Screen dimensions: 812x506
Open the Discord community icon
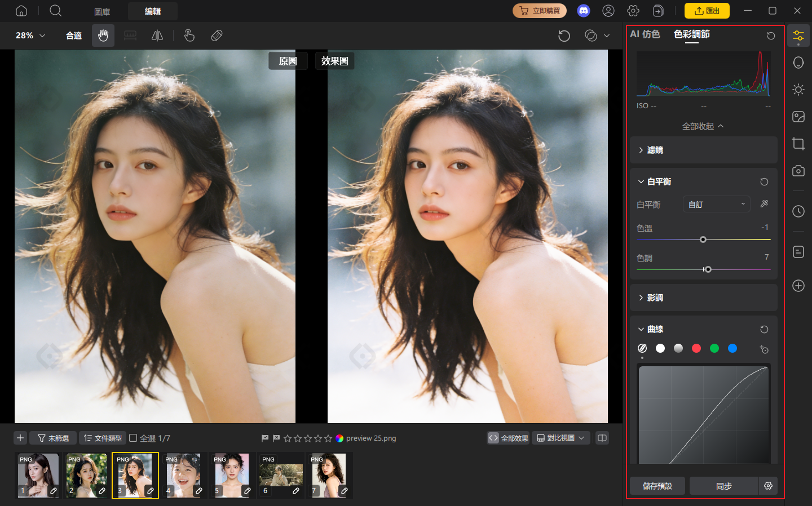584,11
